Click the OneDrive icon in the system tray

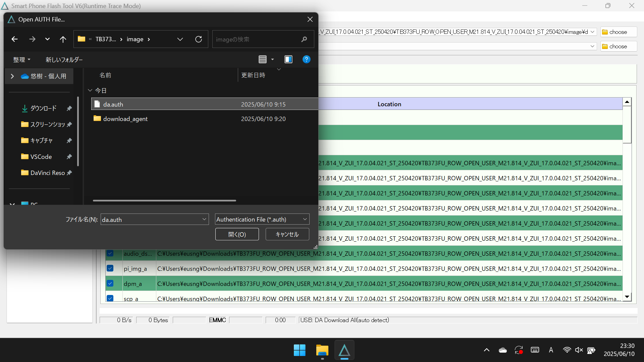502,350
